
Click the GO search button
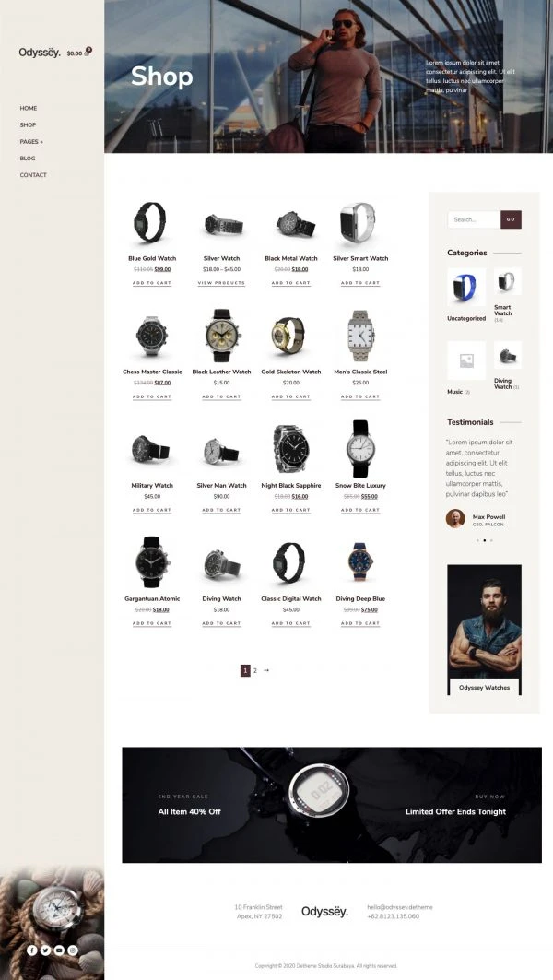(511, 219)
